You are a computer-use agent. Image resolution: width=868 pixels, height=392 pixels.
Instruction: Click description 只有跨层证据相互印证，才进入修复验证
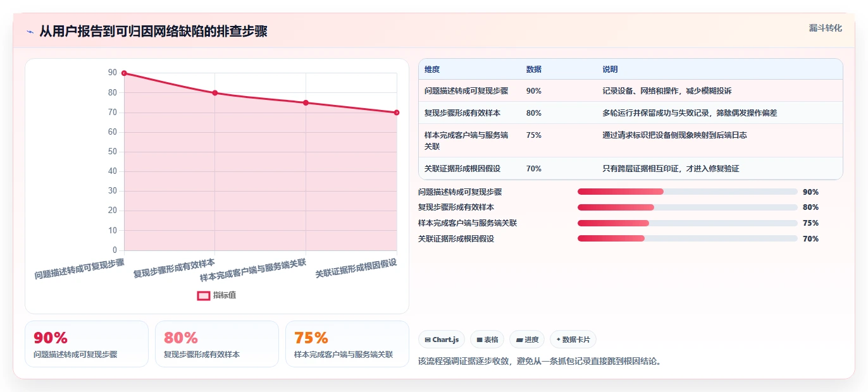click(x=671, y=169)
